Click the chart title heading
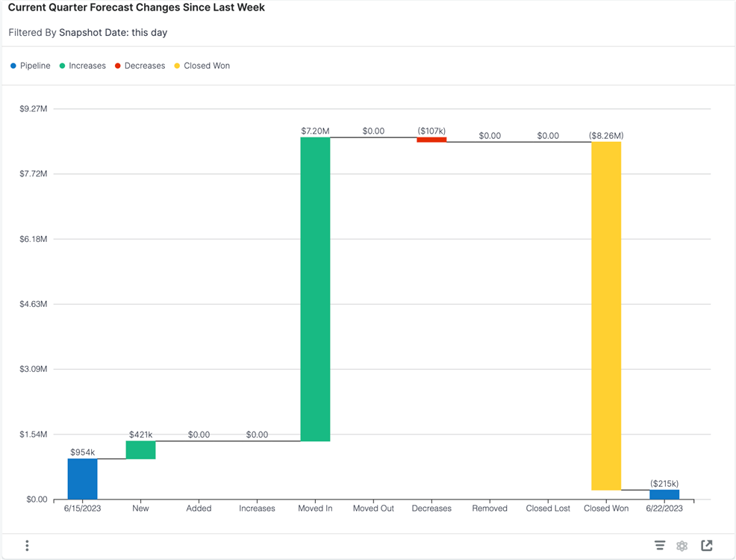 point(137,7)
